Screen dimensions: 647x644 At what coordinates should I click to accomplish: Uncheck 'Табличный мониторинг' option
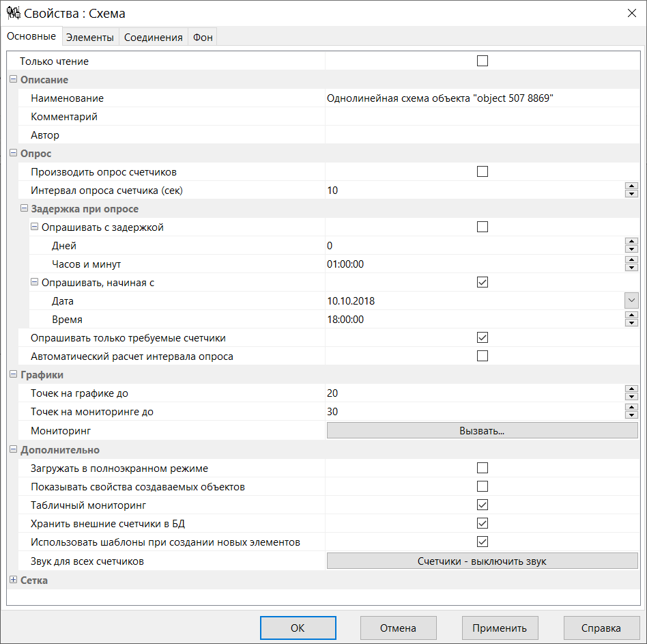click(483, 505)
